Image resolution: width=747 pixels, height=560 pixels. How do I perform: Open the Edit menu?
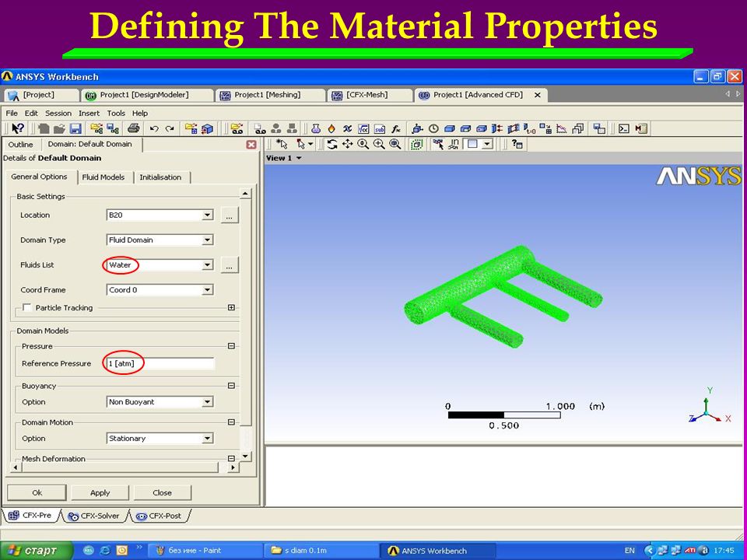point(31,114)
